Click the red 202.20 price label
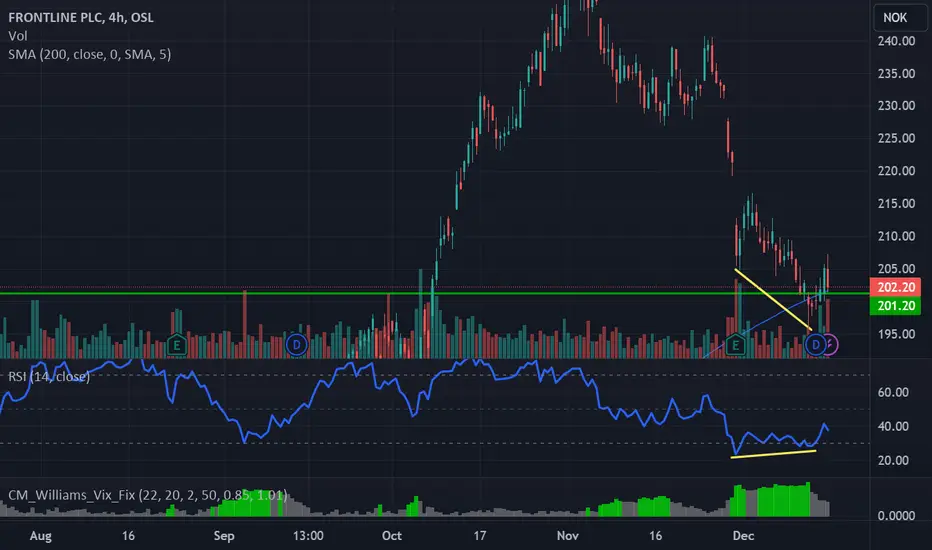 pos(896,287)
